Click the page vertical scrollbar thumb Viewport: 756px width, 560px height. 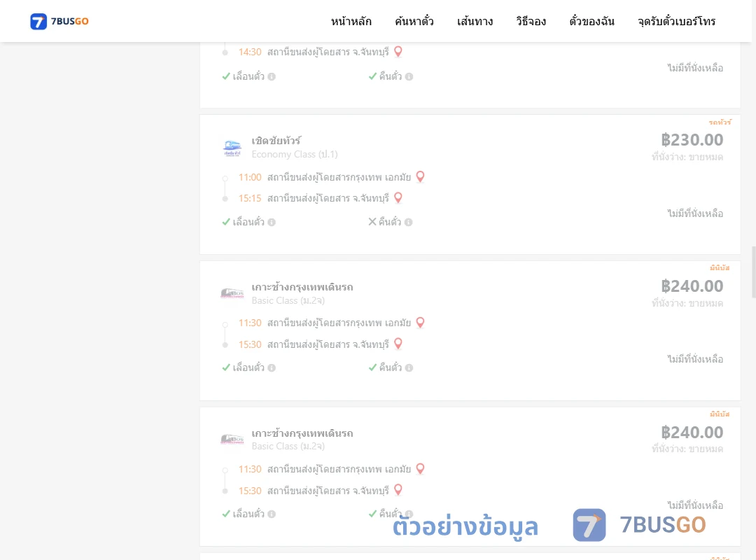754,272
